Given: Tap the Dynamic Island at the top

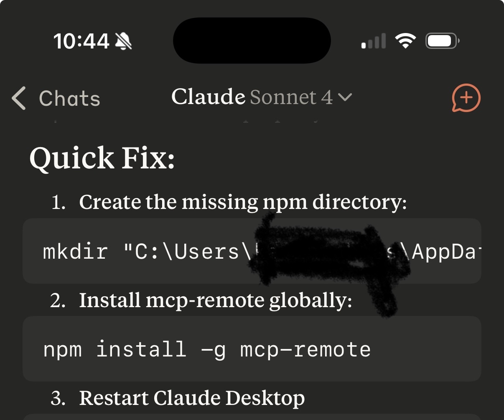Looking at the screenshot, I should click(252, 41).
